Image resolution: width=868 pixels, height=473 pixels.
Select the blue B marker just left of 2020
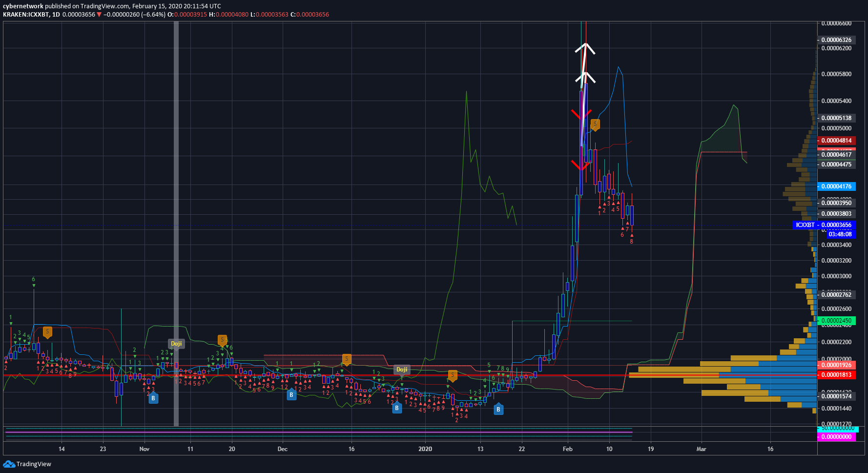[x=397, y=408]
